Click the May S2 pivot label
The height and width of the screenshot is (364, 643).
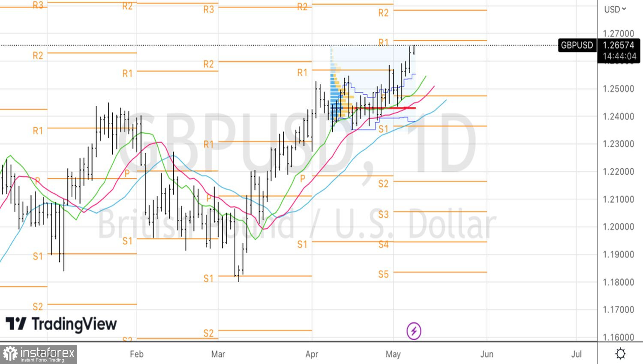383,183
